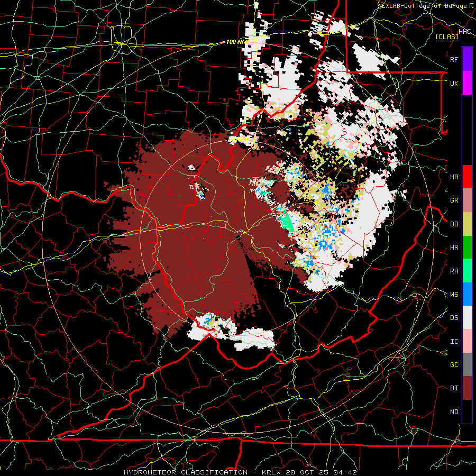476x476 pixels.
Task: Pick the RA light-green legend swatch
Action: click(x=467, y=271)
